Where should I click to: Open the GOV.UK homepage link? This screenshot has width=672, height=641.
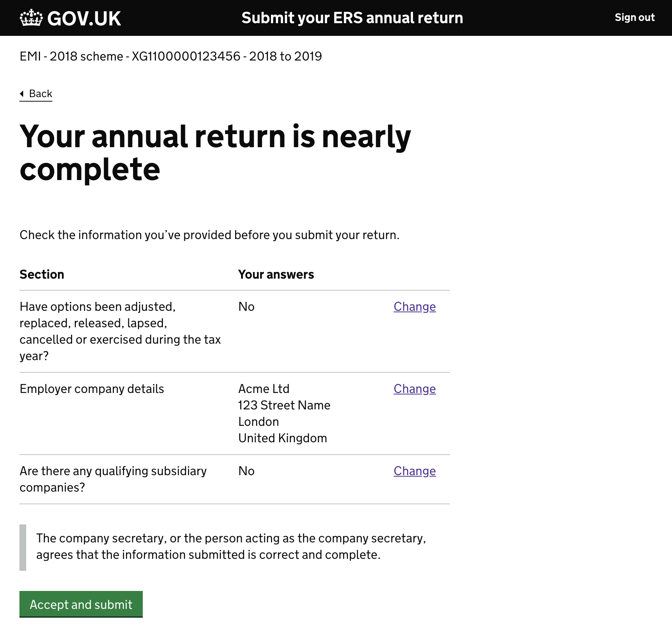pyautogui.click(x=71, y=18)
